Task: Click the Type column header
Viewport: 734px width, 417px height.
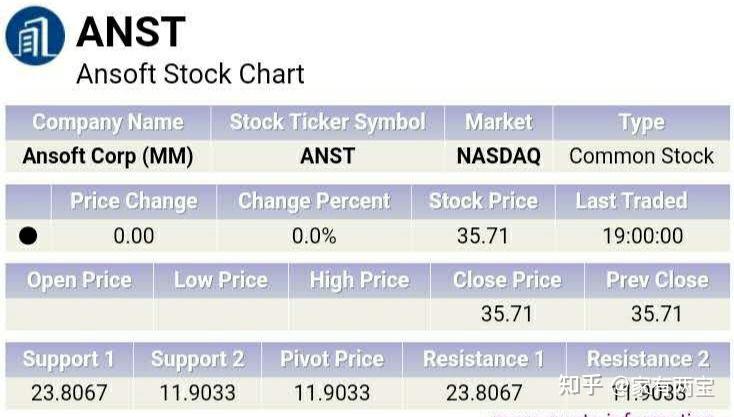Action: point(641,123)
